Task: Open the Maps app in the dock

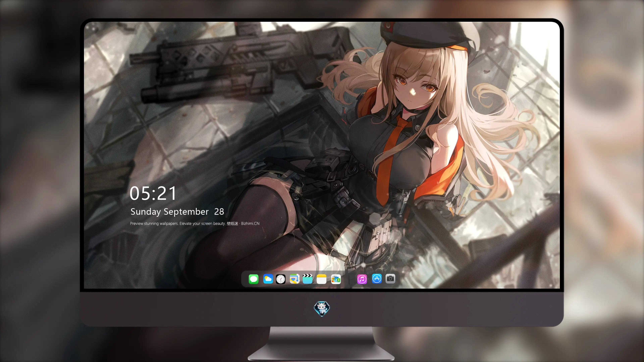Action: click(x=294, y=279)
